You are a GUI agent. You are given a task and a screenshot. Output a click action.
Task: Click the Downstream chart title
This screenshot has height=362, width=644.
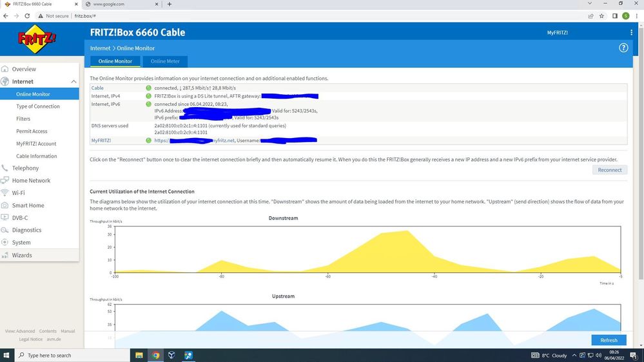pyautogui.click(x=283, y=218)
